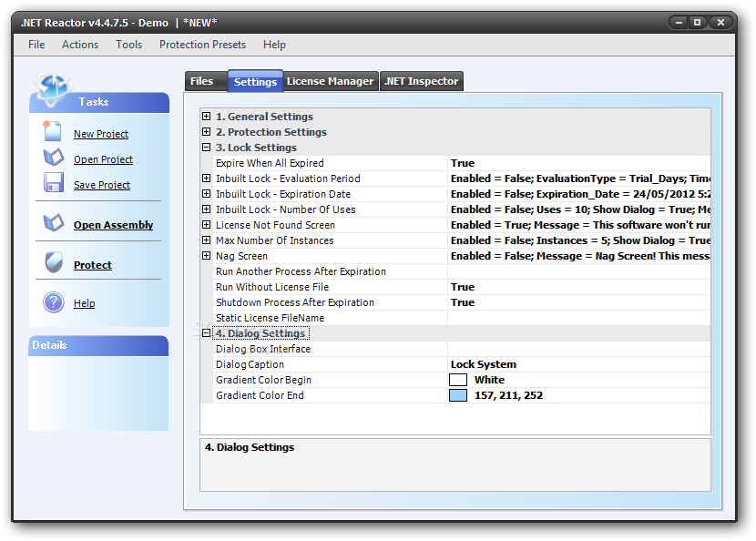Expand Inbuilt Lock - Expiration Date
Image resolution: width=756 pixels, height=541 pixels.
(x=207, y=193)
